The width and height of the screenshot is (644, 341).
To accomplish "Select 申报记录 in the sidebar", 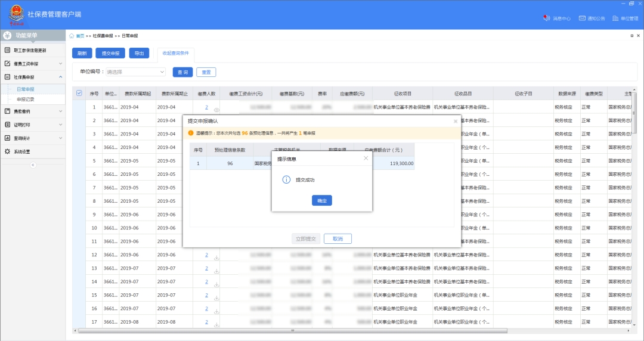I will coord(26,99).
